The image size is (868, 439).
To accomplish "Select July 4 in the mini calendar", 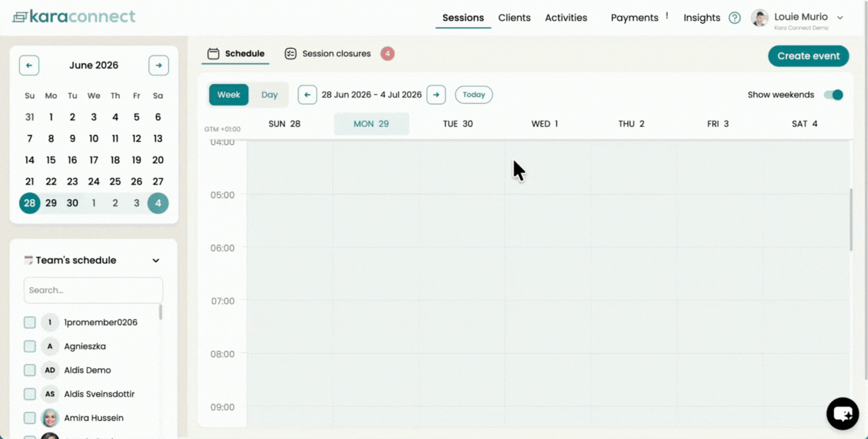I will point(158,203).
